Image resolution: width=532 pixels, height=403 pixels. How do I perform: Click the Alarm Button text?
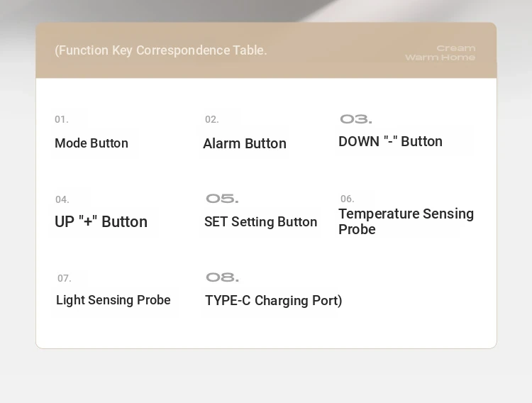coord(245,143)
